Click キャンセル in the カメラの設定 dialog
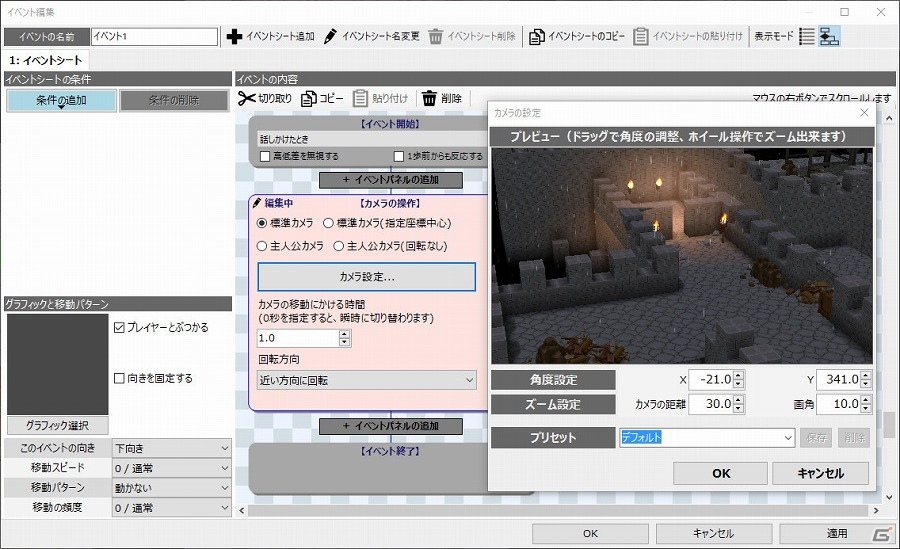 coord(821,474)
